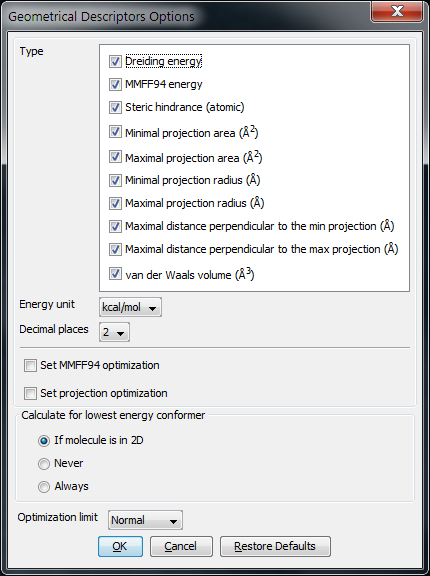Toggle Maximal projection area checkbox
The width and height of the screenshot is (430, 576).
[115, 157]
